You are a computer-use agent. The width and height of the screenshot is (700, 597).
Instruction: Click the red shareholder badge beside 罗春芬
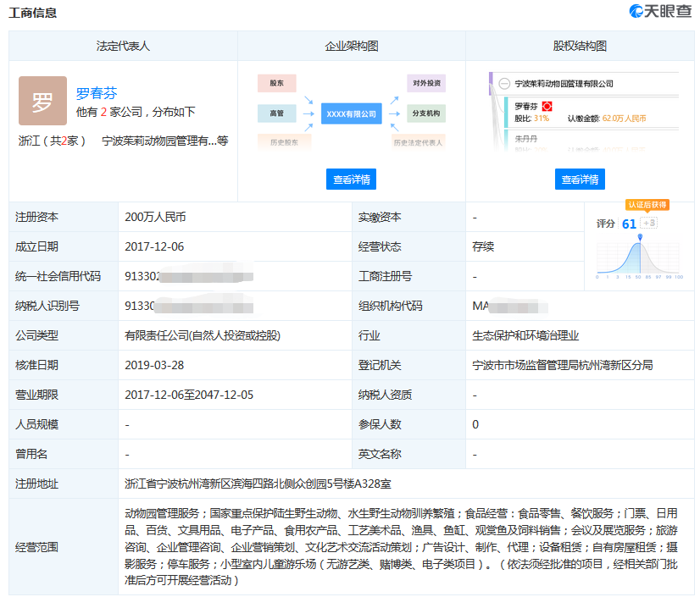coord(547,106)
